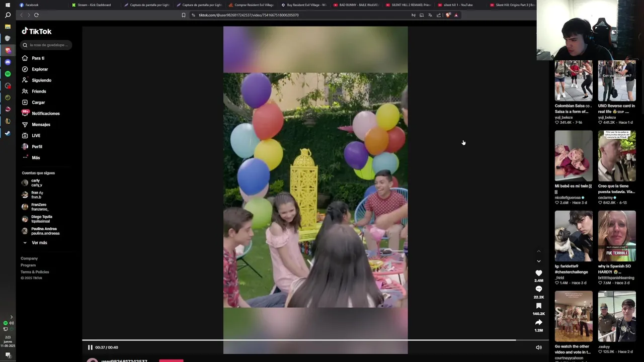Expand the Más menu in sidebar
This screenshot has height=362, width=644.
pos(31,157)
